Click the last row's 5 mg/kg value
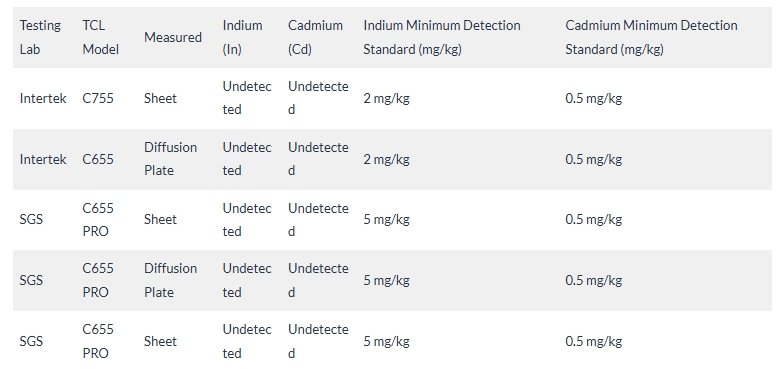783x369 pixels. click(x=386, y=342)
